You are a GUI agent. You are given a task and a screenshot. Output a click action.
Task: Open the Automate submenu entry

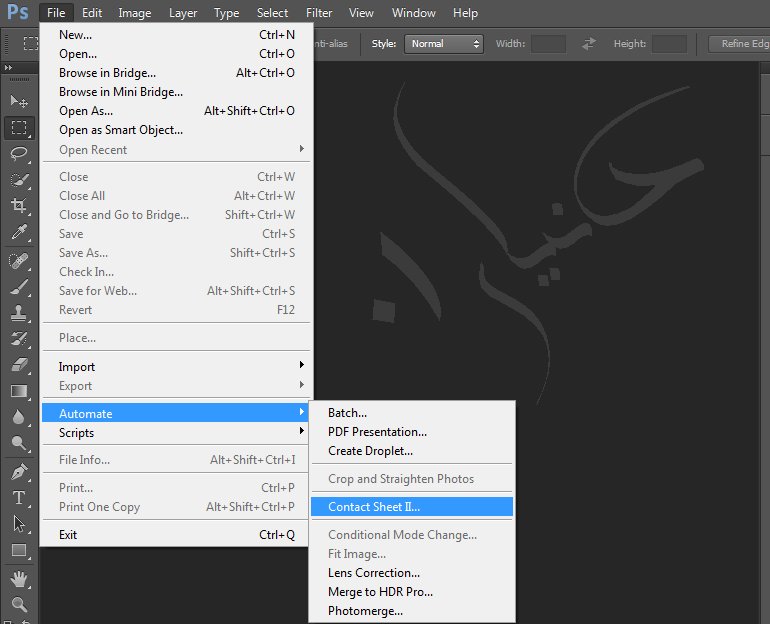pos(176,413)
